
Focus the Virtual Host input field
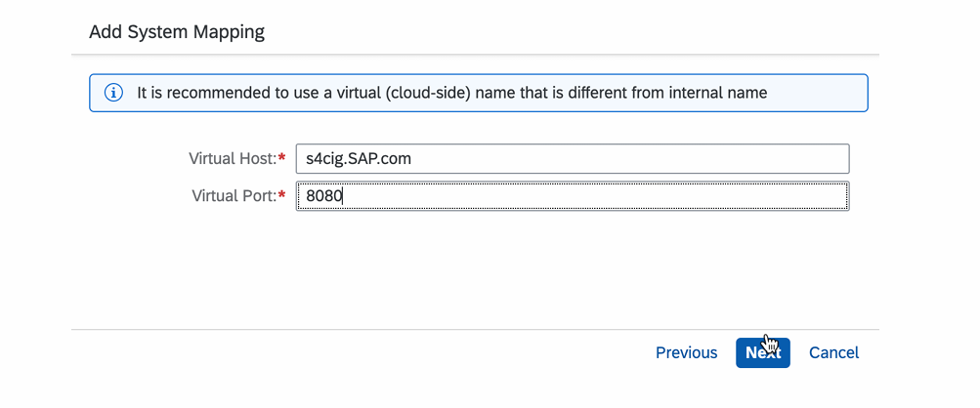tap(572, 158)
